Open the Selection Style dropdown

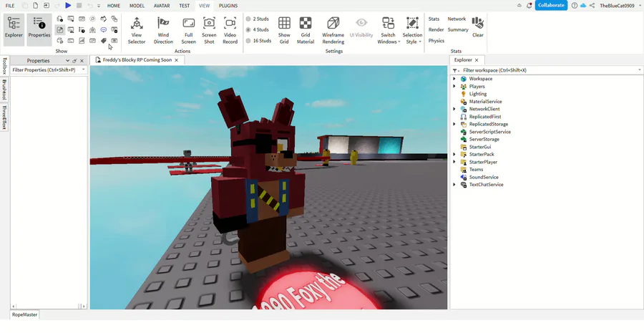pyautogui.click(x=412, y=30)
